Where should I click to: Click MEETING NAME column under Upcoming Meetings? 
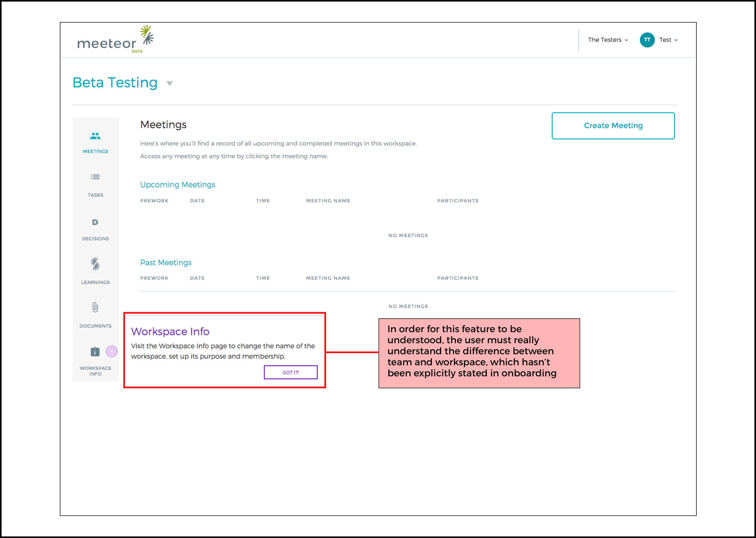pos(328,201)
